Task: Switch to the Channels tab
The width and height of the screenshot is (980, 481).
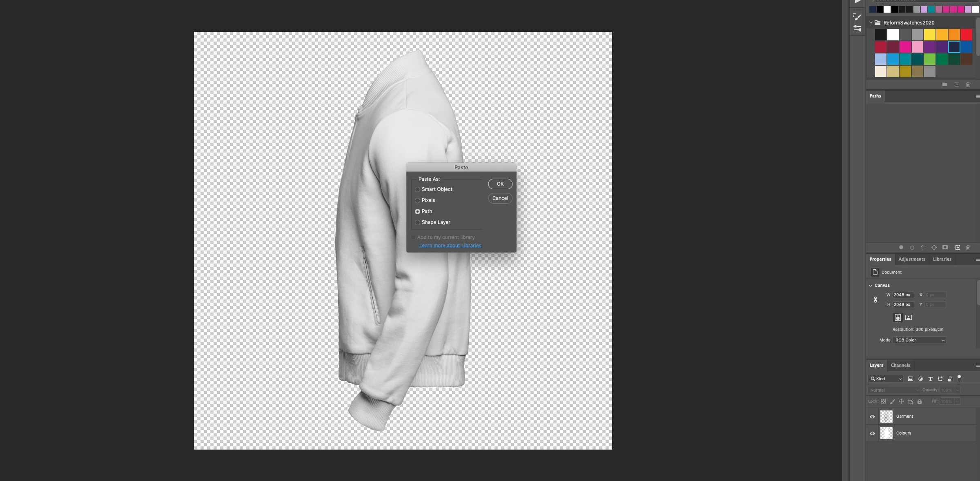Action: click(x=900, y=366)
